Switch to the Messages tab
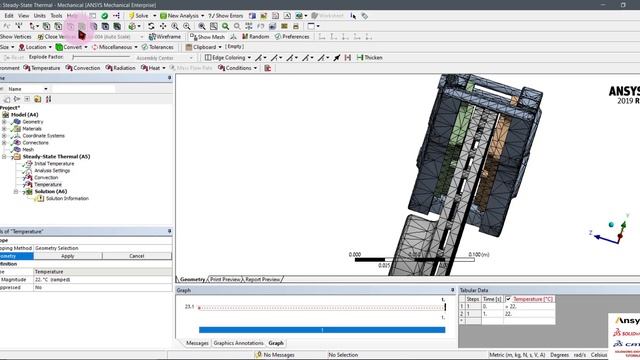 [197, 343]
